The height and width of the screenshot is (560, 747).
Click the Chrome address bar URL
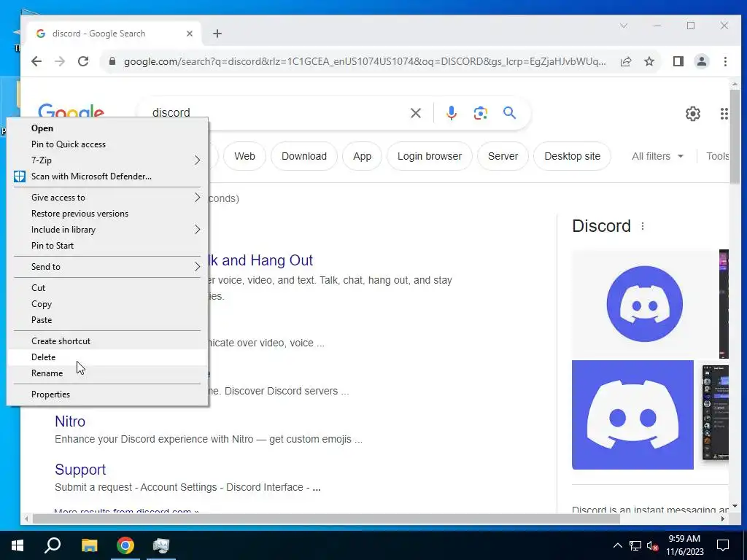[365, 61]
